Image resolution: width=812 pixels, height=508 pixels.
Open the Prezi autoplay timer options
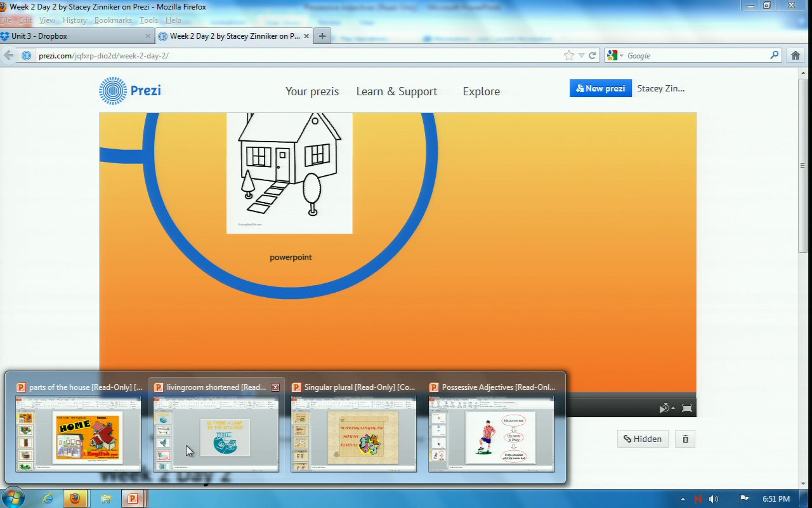tap(665, 408)
